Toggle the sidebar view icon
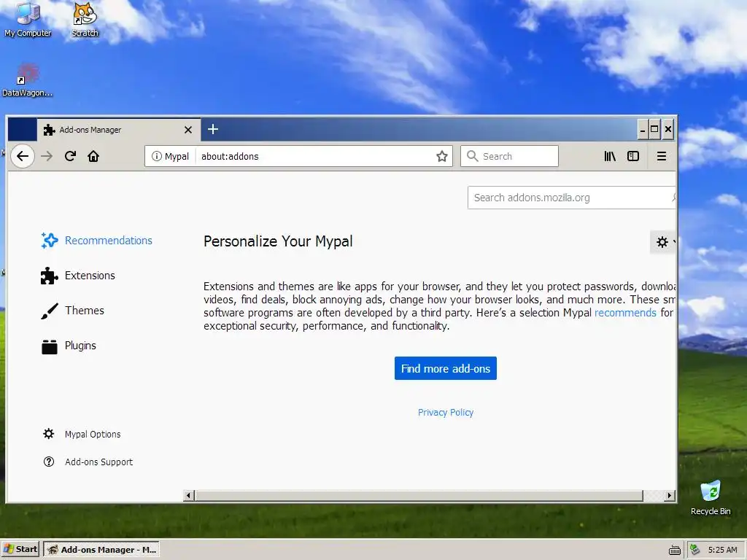This screenshot has width=747, height=560. (x=633, y=156)
